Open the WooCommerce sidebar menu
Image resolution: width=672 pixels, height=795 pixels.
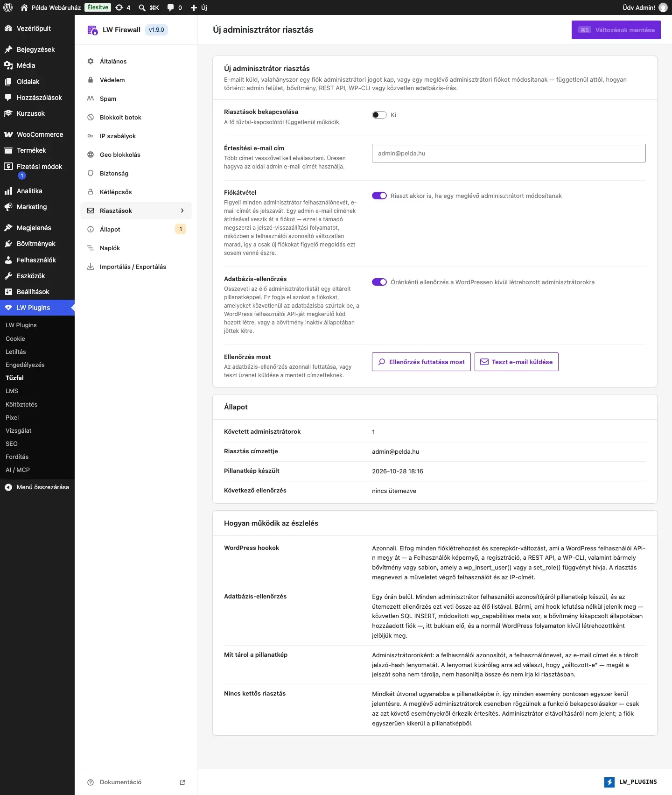(37, 134)
